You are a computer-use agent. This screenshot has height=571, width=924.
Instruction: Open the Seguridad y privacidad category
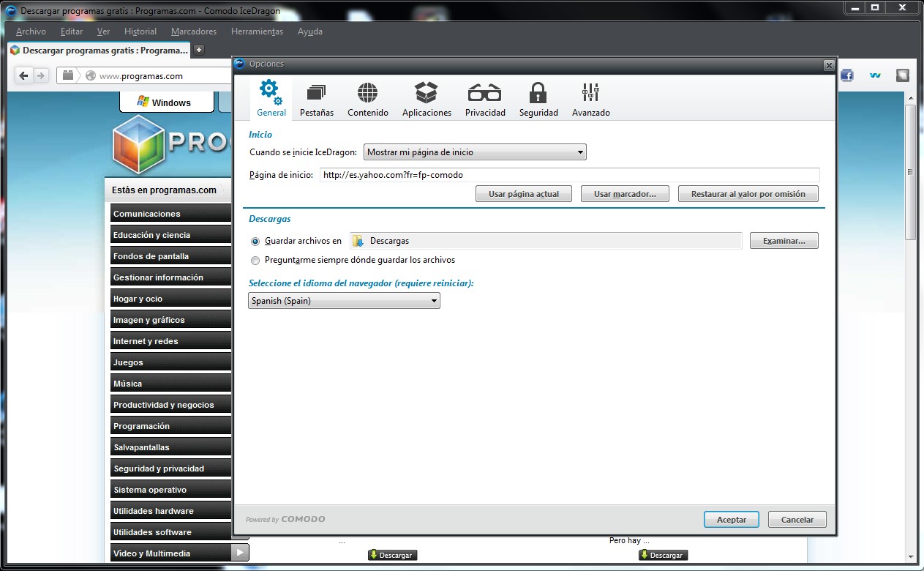(x=171, y=469)
